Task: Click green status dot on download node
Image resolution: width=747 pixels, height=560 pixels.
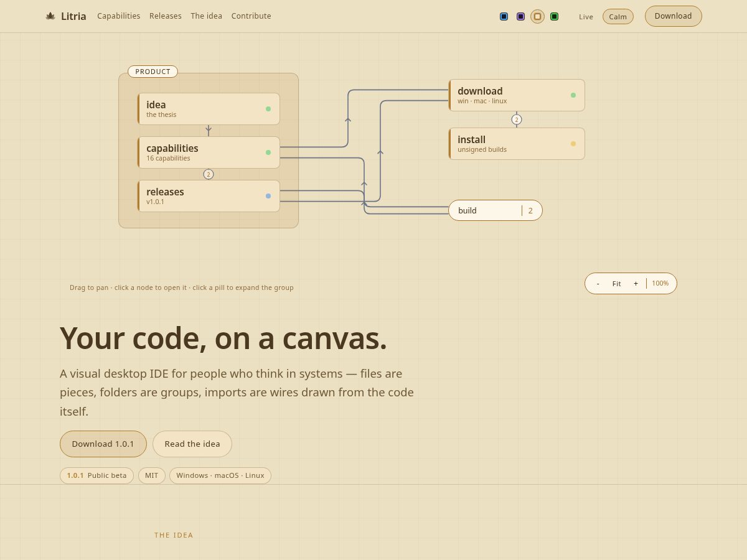Action: click(x=573, y=95)
